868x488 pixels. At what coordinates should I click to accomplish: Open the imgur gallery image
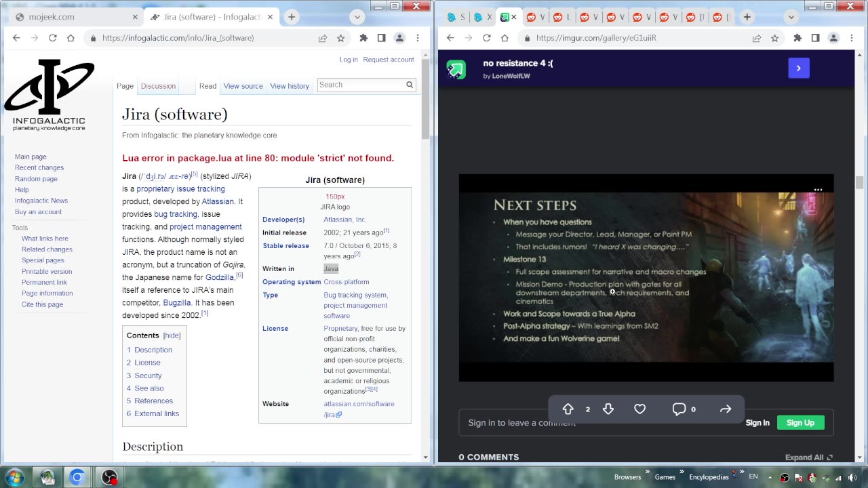tap(646, 278)
